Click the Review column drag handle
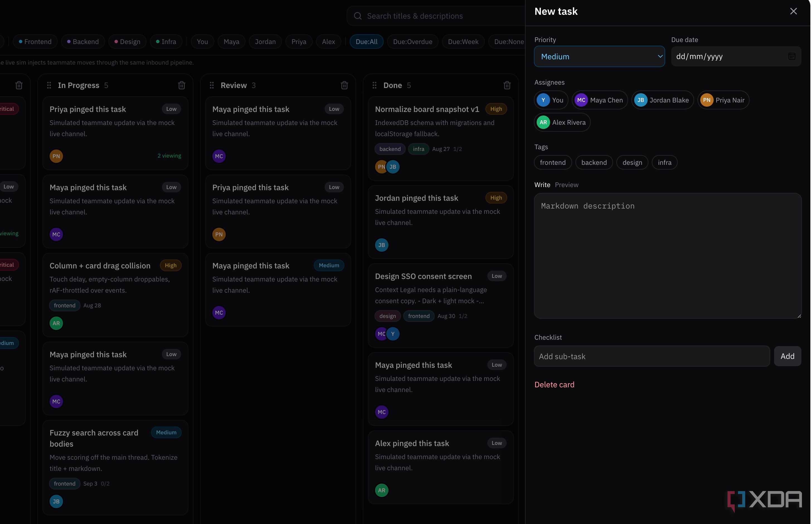The height and width of the screenshot is (524, 812). pos(212,85)
